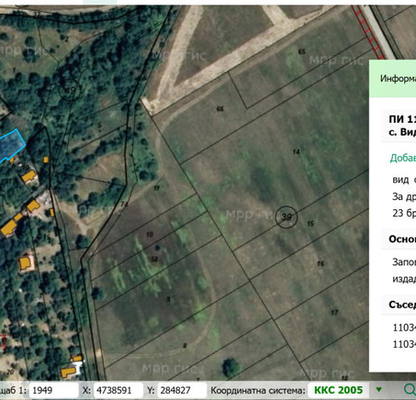Open neighbor parcel 1103 listed first under Съсед

coord(404,327)
